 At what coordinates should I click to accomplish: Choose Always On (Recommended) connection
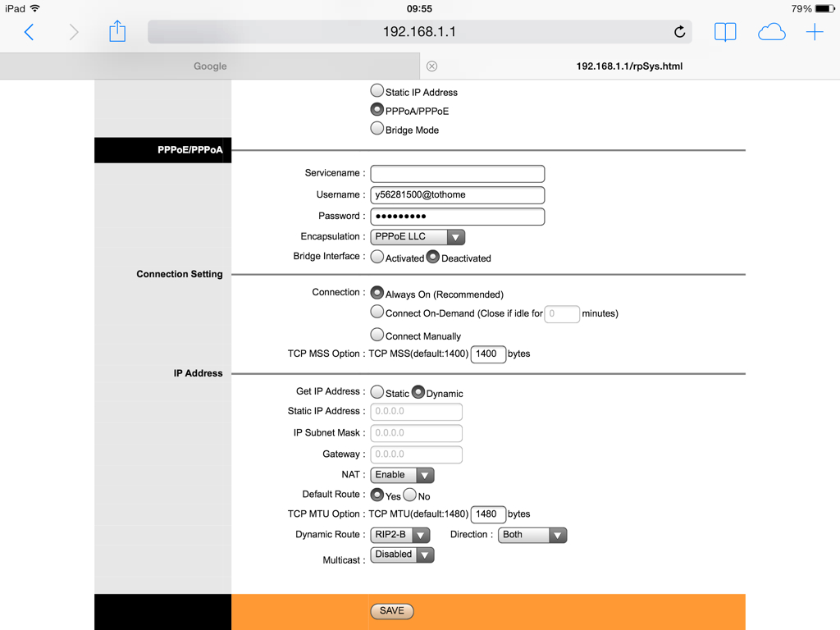pos(377,293)
